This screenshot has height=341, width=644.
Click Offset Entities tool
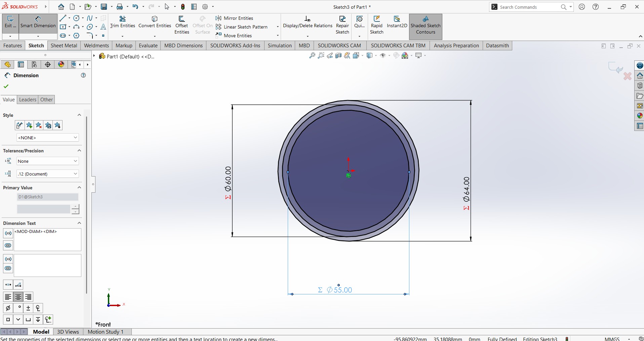pos(182,25)
